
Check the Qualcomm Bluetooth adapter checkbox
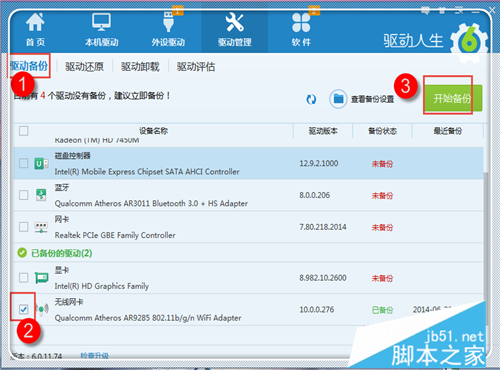coord(24,195)
